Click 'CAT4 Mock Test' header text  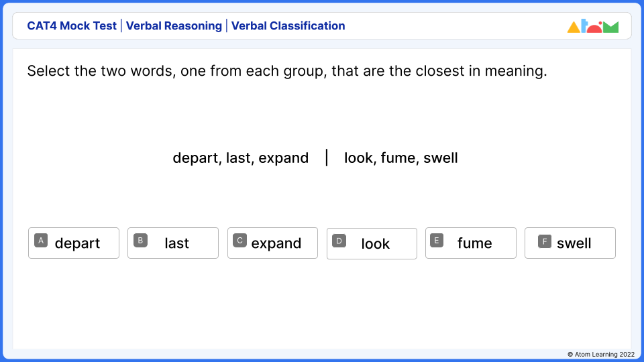click(x=72, y=26)
